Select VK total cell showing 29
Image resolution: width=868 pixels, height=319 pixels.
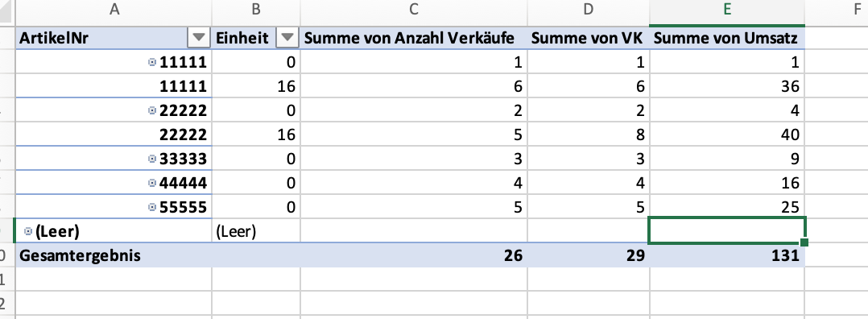589,255
